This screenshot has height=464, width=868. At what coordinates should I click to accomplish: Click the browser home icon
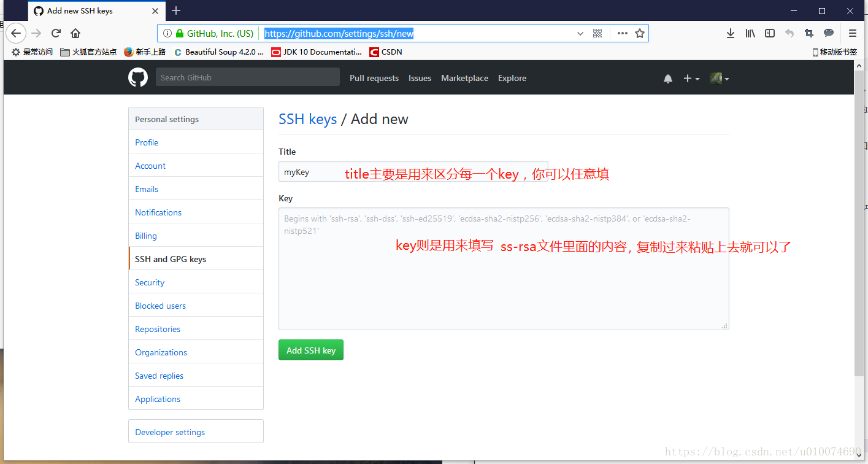coord(75,33)
